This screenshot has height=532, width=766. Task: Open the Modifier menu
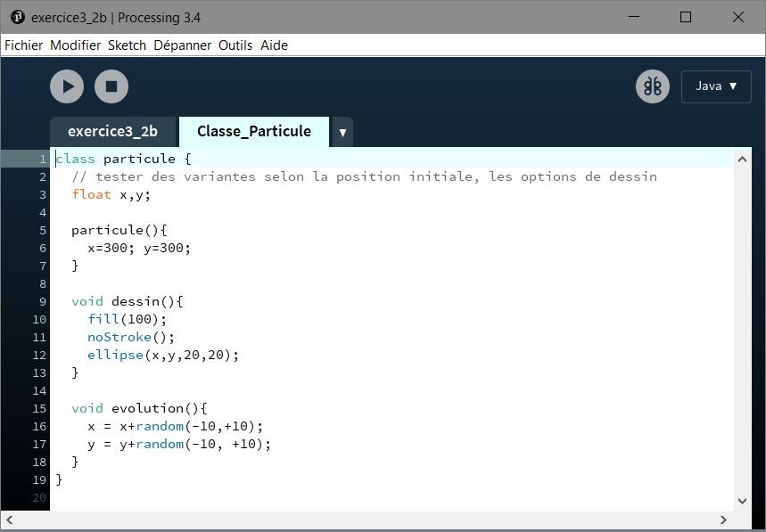point(75,45)
